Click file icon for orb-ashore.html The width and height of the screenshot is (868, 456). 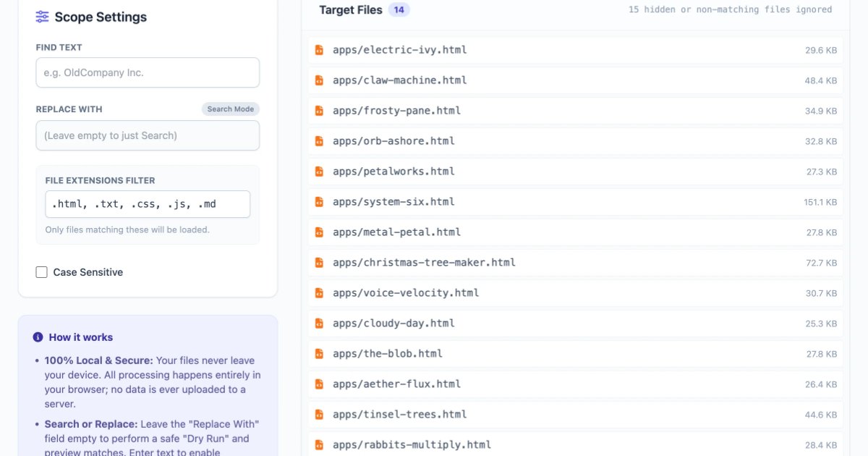coord(319,141)
